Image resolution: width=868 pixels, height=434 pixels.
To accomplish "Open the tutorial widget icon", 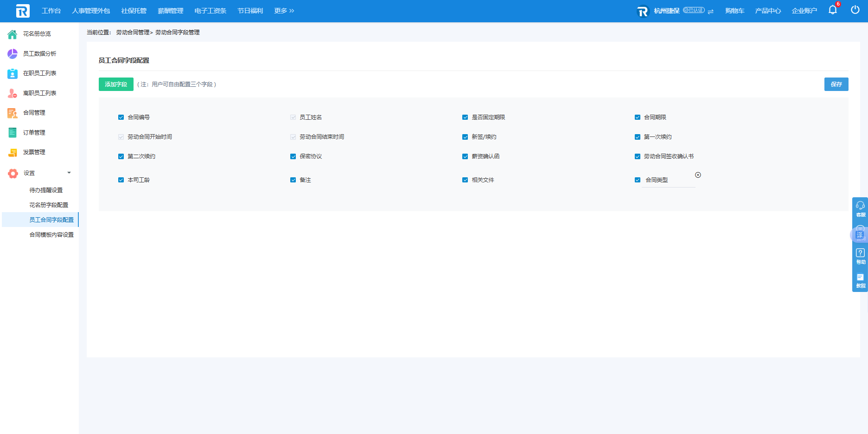I will click(860, 280).
